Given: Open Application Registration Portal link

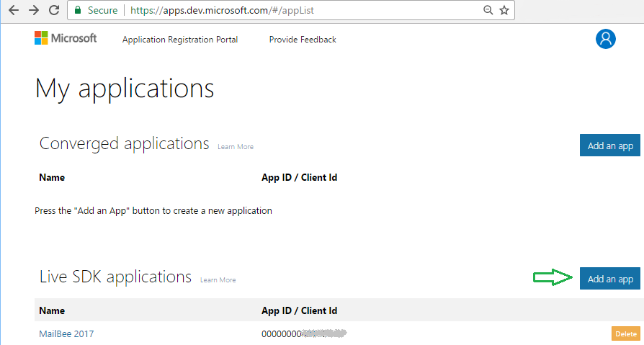Looking at the screenshot, I should [x=180, y=40].
